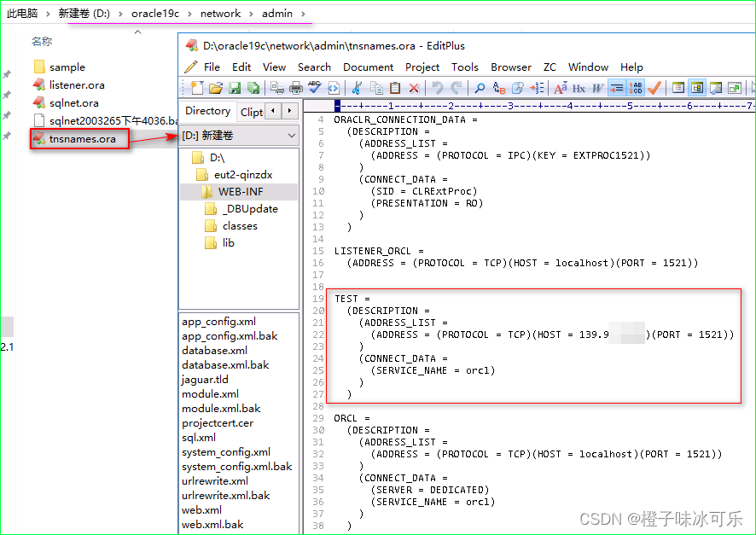Click the Undo arrow icon

[438, 88]
